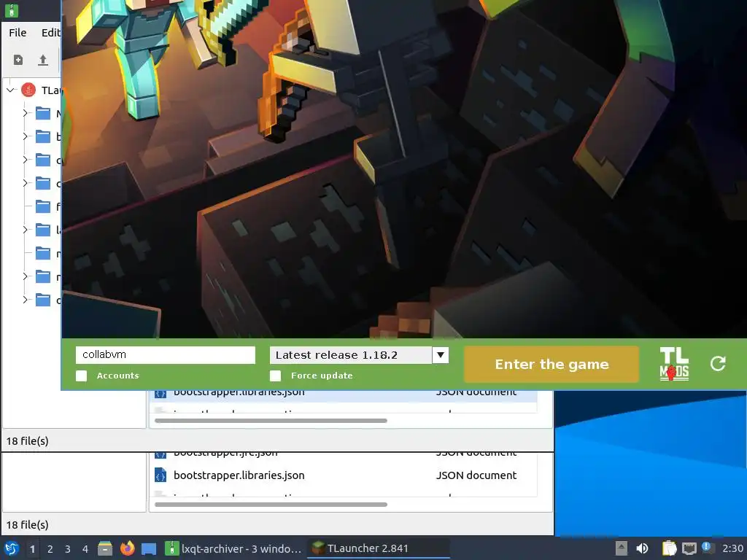Open the version dropdown arrow

coord(440,355)
